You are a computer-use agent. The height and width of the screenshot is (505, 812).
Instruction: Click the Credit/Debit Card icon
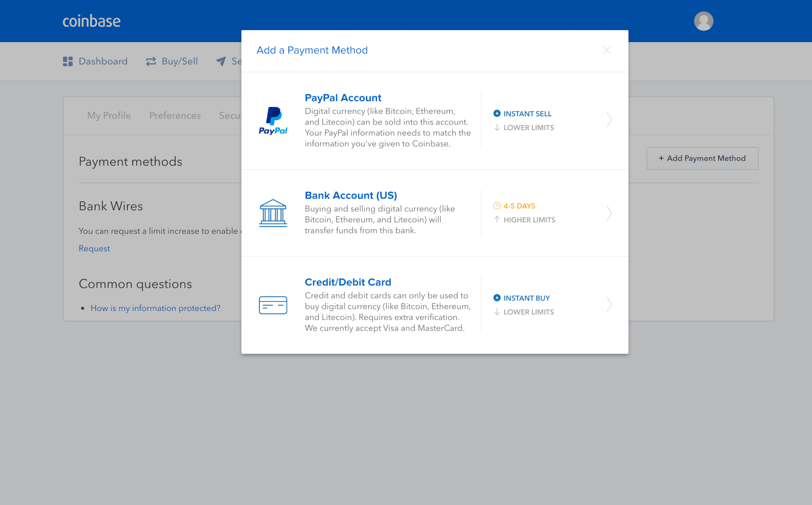274,304
